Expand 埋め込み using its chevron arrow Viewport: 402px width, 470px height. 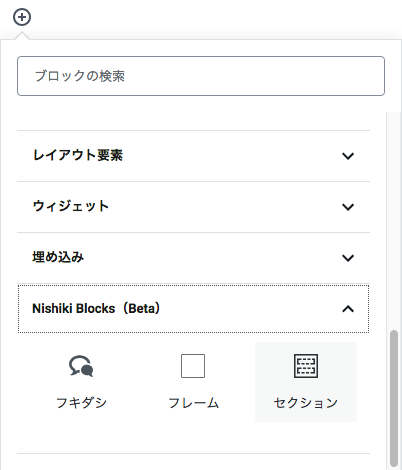(348, 258)
